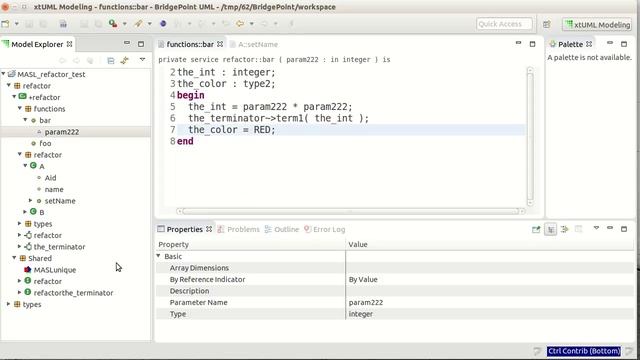Click the editor horizontal scrollbar

(x=350, y=211)
